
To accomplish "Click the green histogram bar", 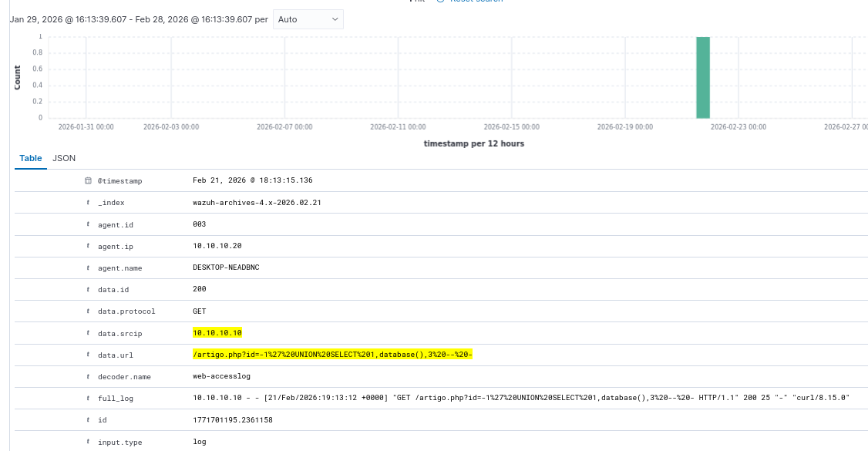I will click(703, 77).
